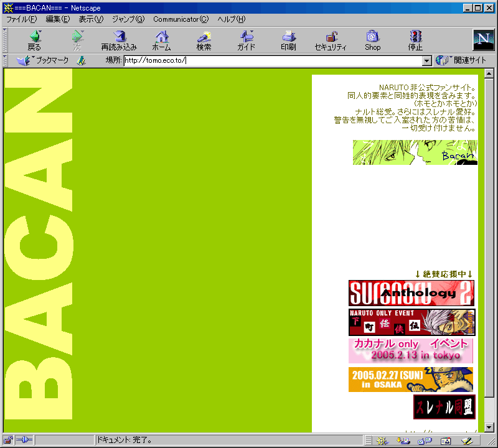Open Newsgroups icon in component bar

425,441
